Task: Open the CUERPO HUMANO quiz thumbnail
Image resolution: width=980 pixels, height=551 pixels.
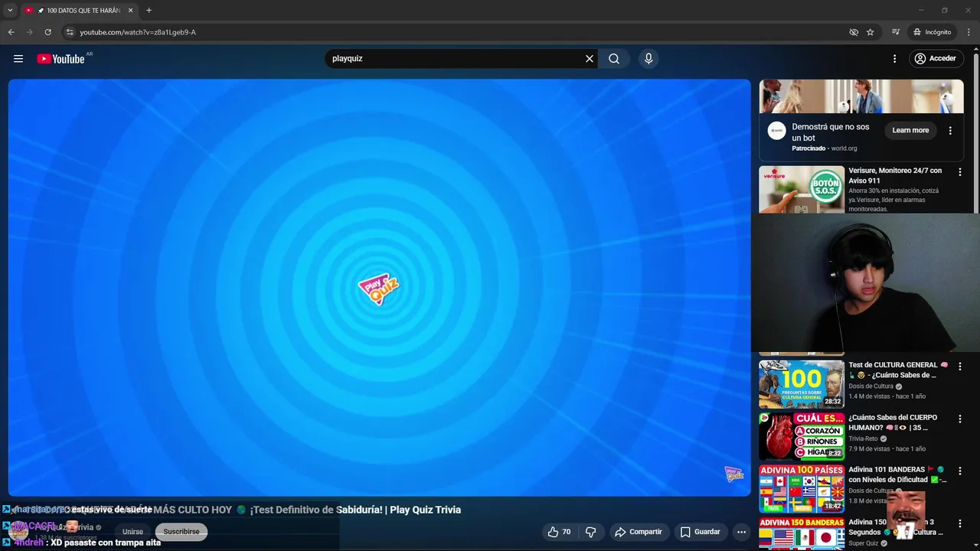Action: (x=802, y=436)
